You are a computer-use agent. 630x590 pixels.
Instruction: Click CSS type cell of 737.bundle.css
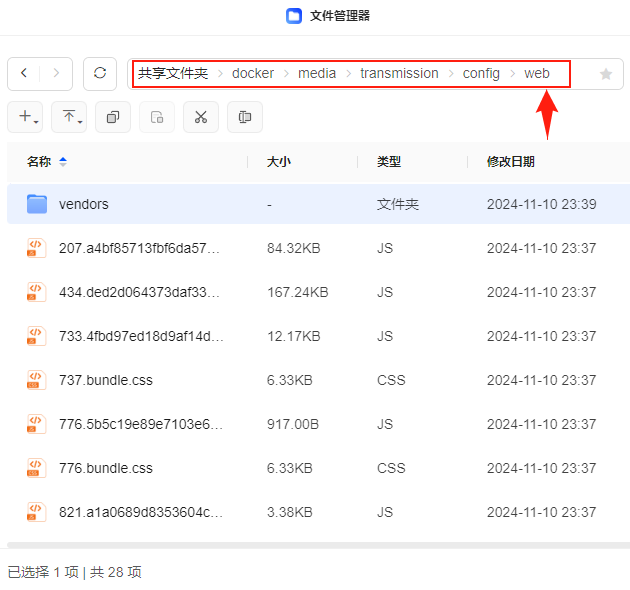pos(391,380)
